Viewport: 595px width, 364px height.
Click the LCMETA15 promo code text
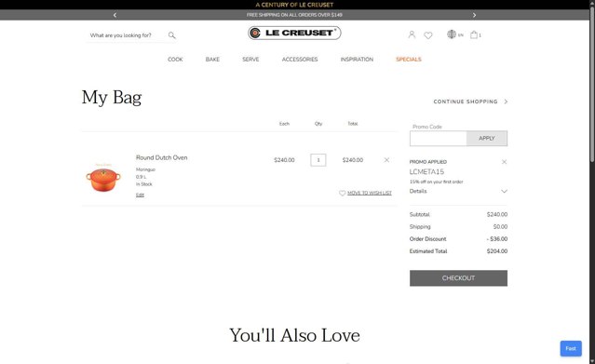[426, 171]
